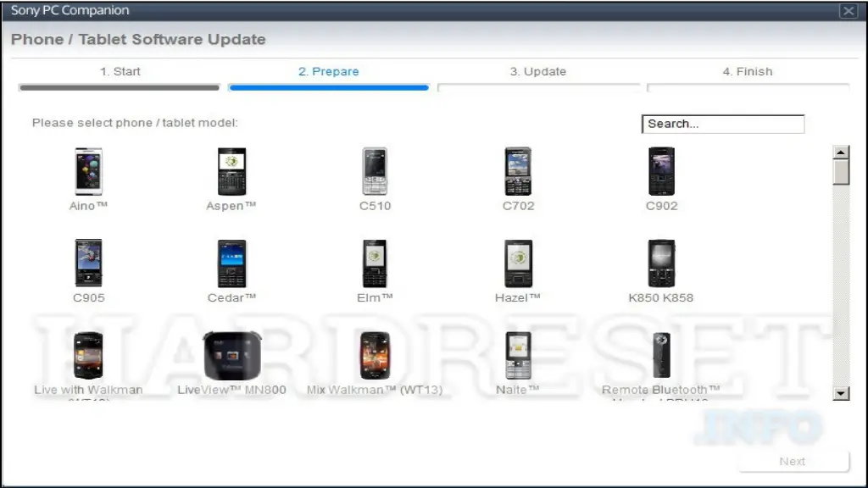Open the 2. Prepare step
Screen dimensions: 868x488
[x=329, y=71]
